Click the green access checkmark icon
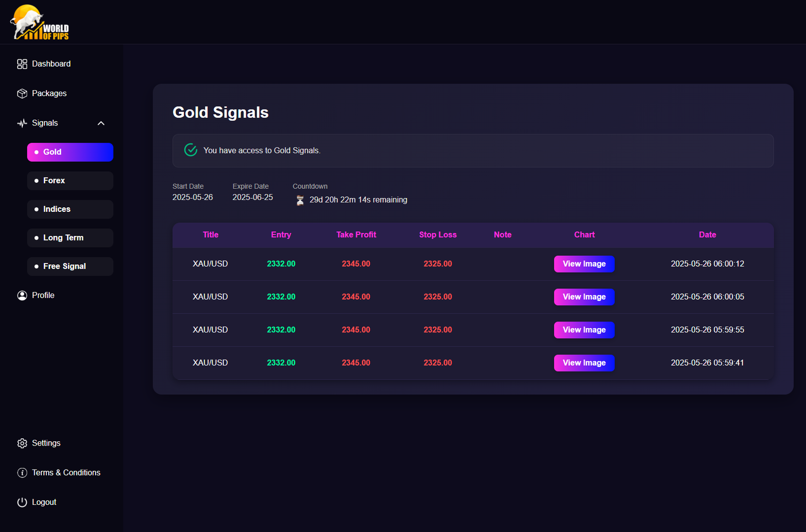The height and width of the screenshot is (532, 806). (x=191, y=150)
